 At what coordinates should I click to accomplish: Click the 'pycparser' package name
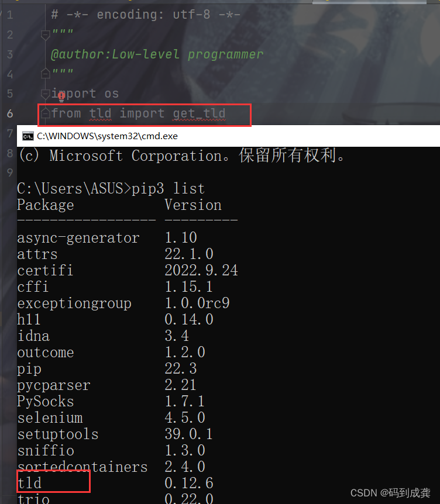[x=54, y=386]
